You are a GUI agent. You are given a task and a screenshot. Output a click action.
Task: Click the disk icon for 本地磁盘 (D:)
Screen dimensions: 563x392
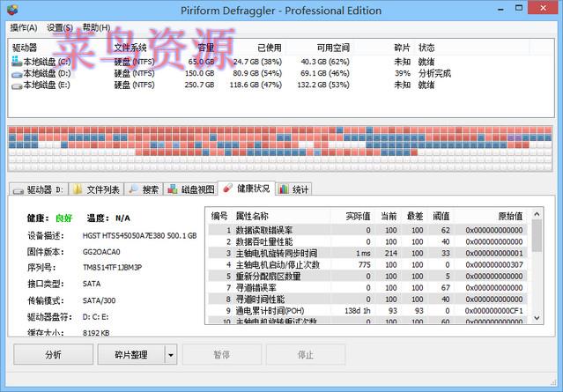click(17, 75)
